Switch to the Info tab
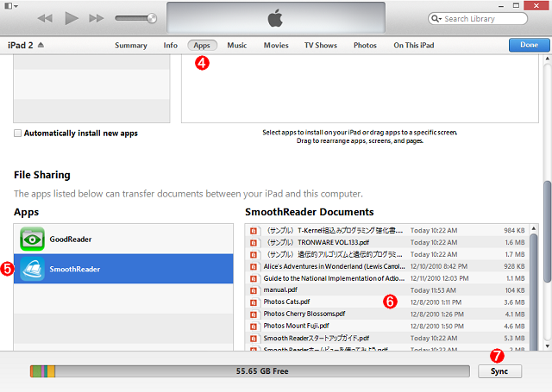 [x=171, y=46]
